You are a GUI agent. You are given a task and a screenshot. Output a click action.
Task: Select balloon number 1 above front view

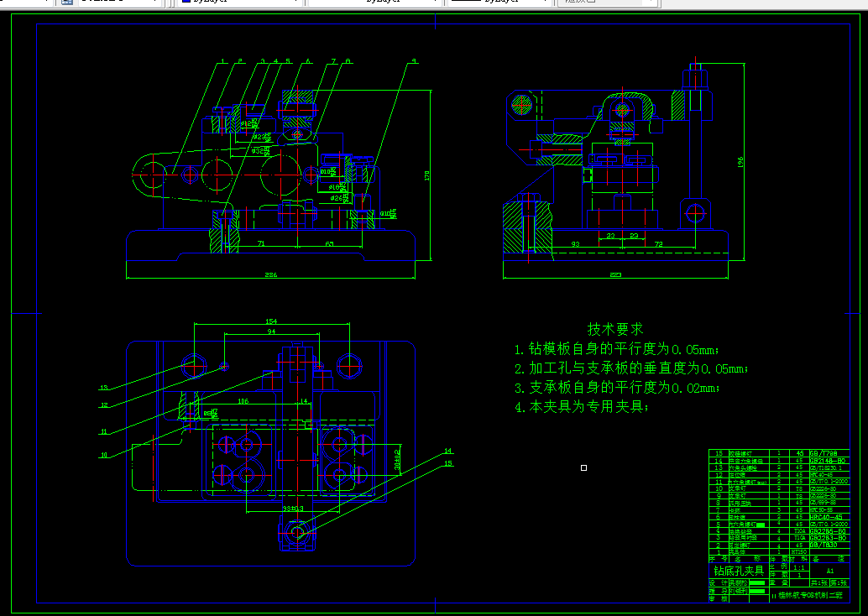222,61
